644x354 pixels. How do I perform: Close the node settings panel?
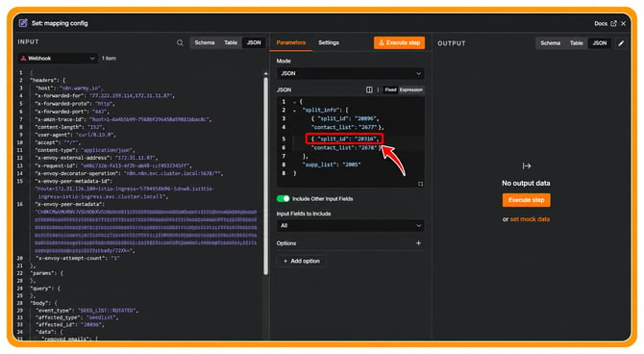click(x=624, y=23)
